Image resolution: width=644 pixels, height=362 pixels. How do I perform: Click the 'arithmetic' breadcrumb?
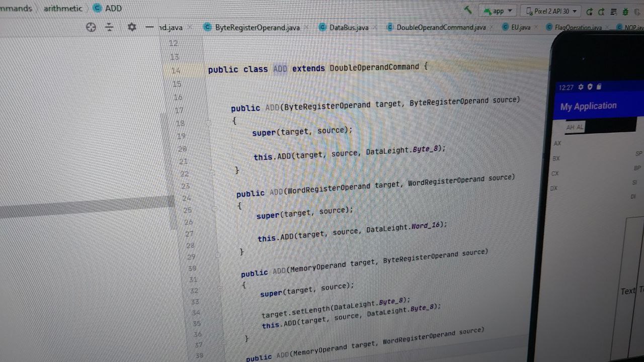tap(63, 9)
